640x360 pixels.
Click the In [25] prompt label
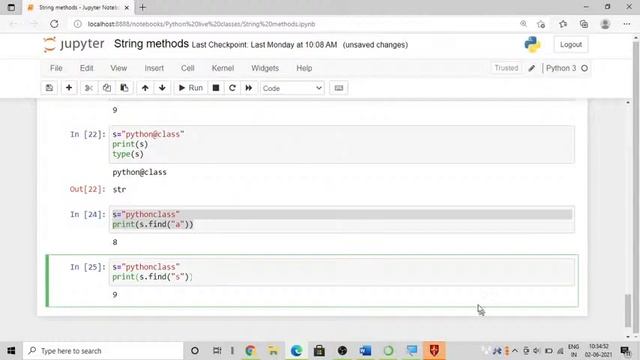pos(88,267)
